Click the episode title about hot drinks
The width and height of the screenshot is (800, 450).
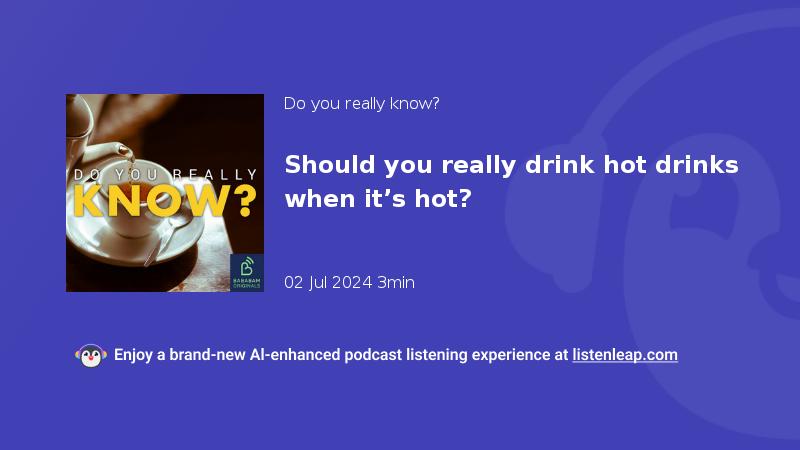click(x=511, y=182)
